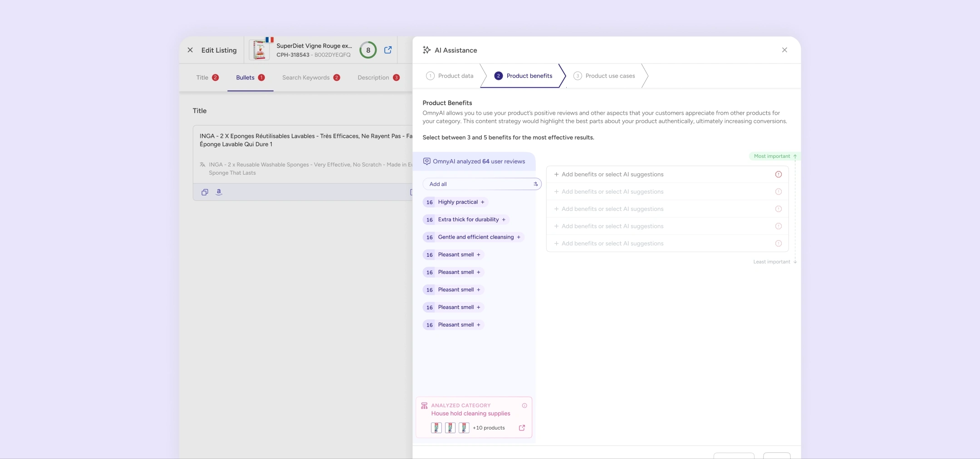Add all suggested benefits
Screen dimensions: 980x459
click(482, 184)
